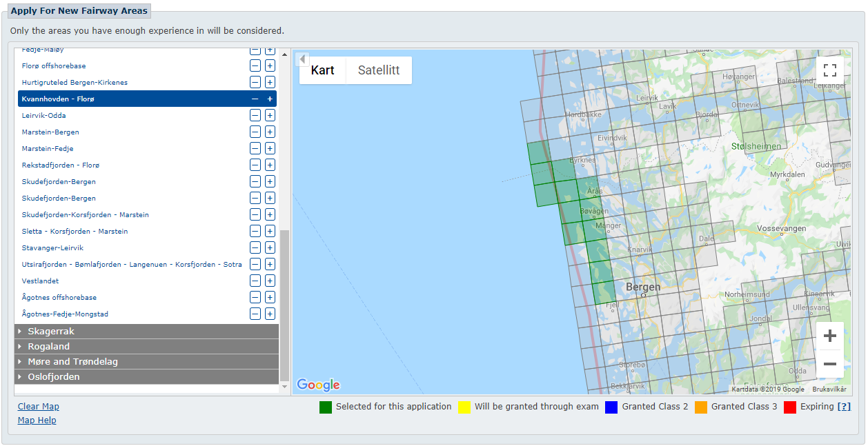Collapse the fairway list side panel
This screenshot has height=446, width=868.
(302, 59)
